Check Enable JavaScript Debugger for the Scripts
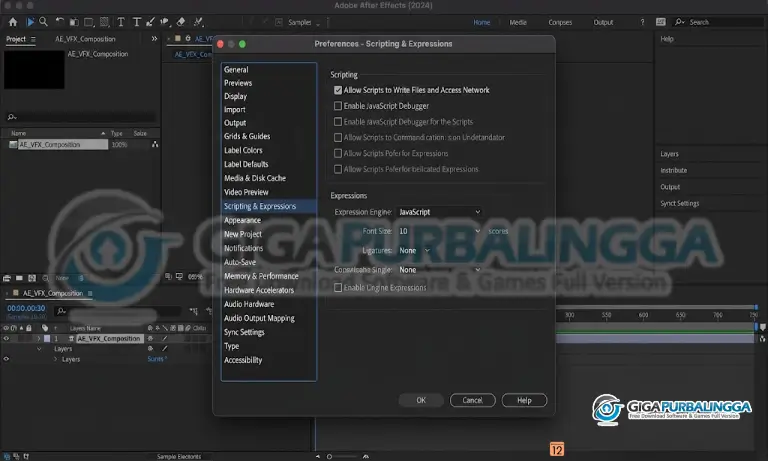This screenshot has width=768, height=461. tap(338, 121)
